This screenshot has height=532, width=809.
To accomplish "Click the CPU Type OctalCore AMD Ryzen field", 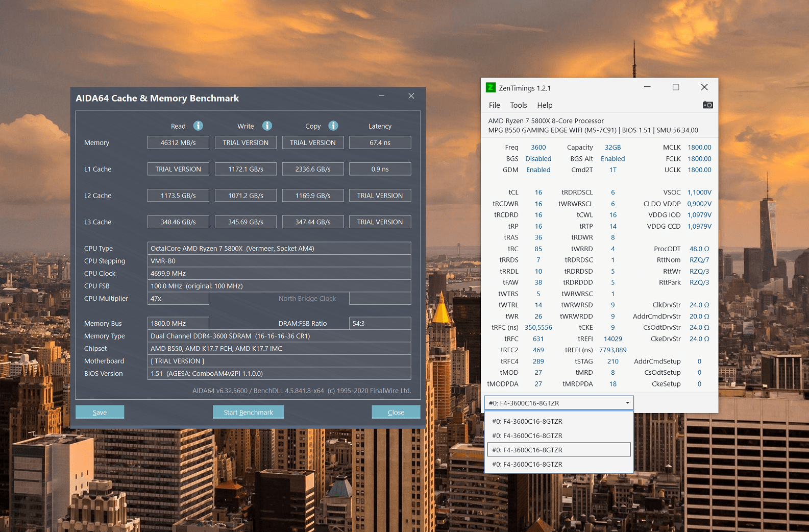I will click(279, 248).
